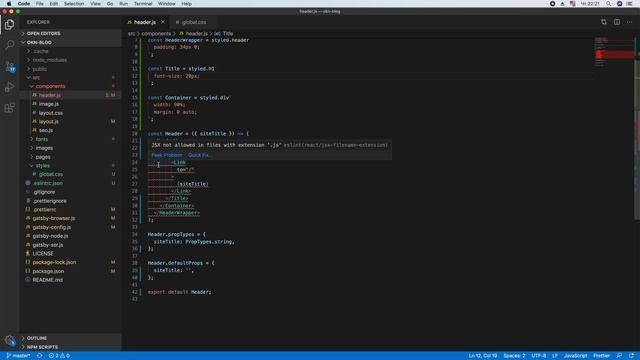Click Quick Fix in the hover tooltip

[x=200, y=155]
